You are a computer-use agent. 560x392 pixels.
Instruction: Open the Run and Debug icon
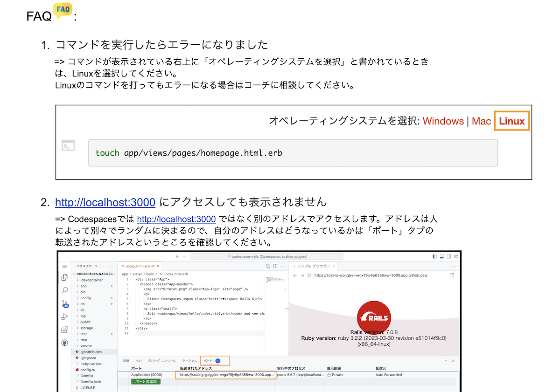click(x=65, y=317)
